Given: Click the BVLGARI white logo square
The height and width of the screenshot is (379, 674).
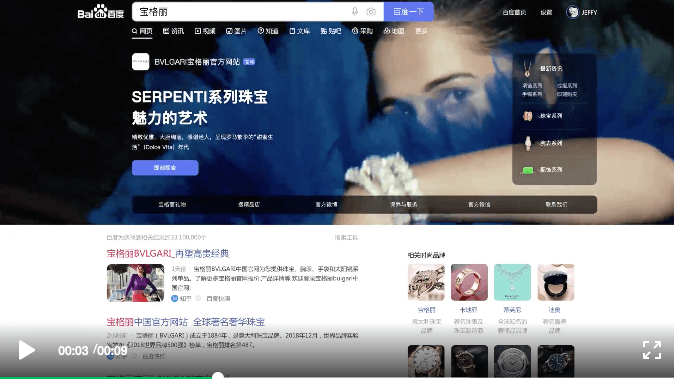Looking at the screenshot, I should (141, 61).
